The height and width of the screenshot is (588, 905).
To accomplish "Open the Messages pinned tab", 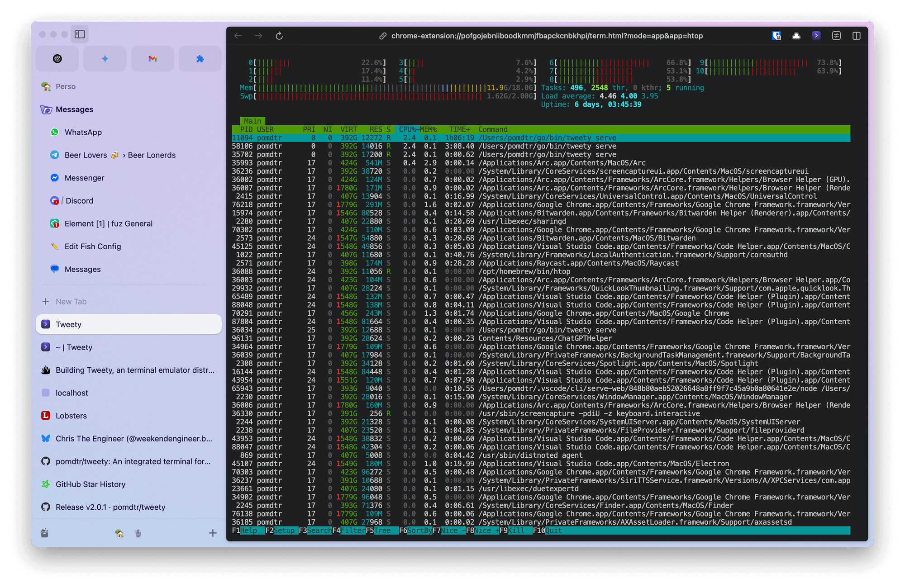I will pyautogui.click(x=129, y=269).
